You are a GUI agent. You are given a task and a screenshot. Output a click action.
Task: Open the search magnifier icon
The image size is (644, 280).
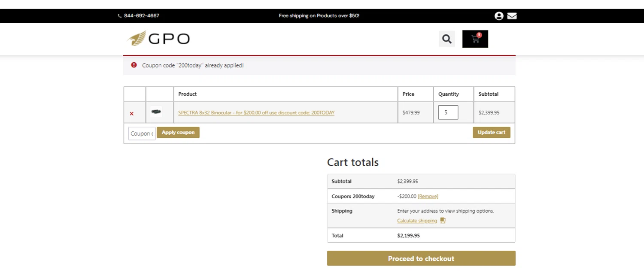pos(447,39)
